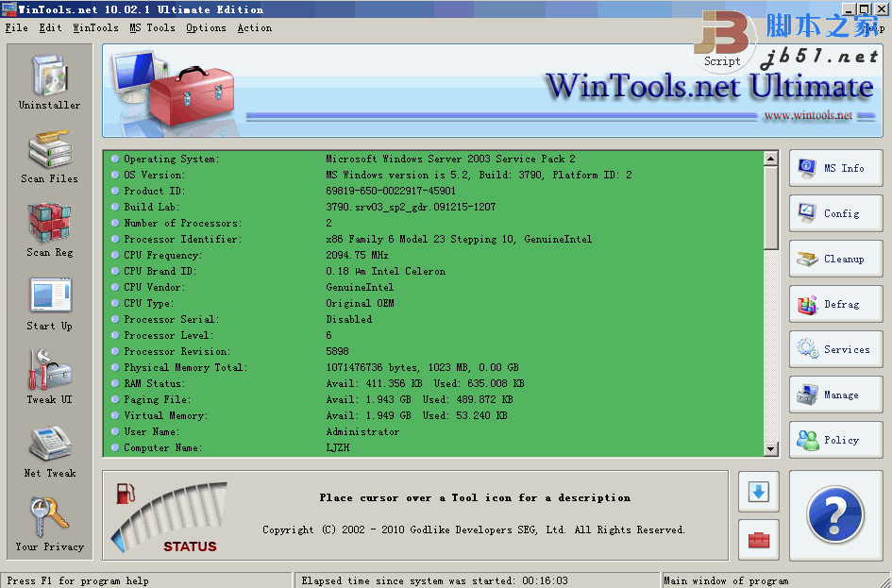Viewport: 892px width, 588px height.
Task: Select the 'User Name:' row label
Action: (x=151, y=431)
